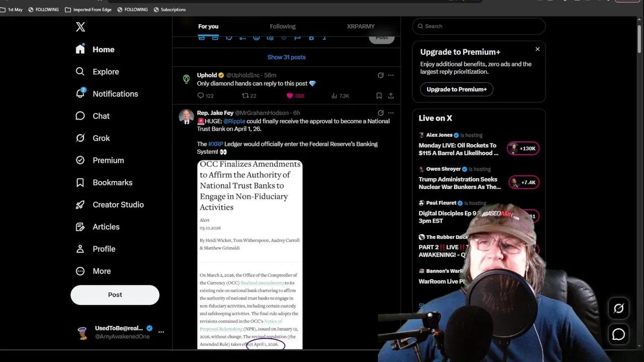Click the #XRP hashtag link
644x362 pixels.
[x=215, y=144]
